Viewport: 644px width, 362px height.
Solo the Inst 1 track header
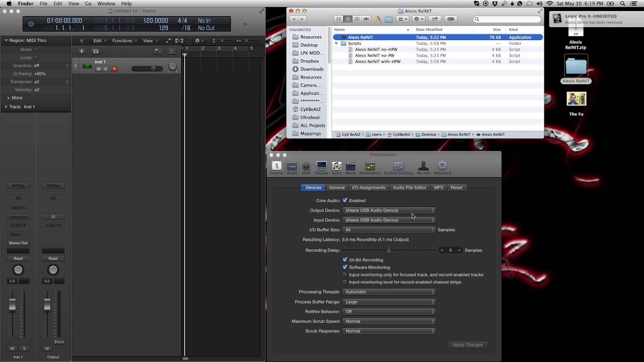(x=106, y=69)
